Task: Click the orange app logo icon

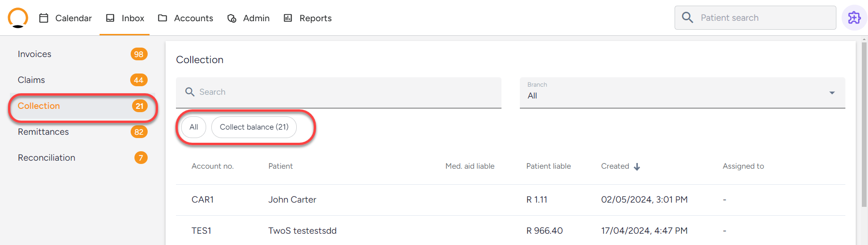Action: tap(18, 18)
